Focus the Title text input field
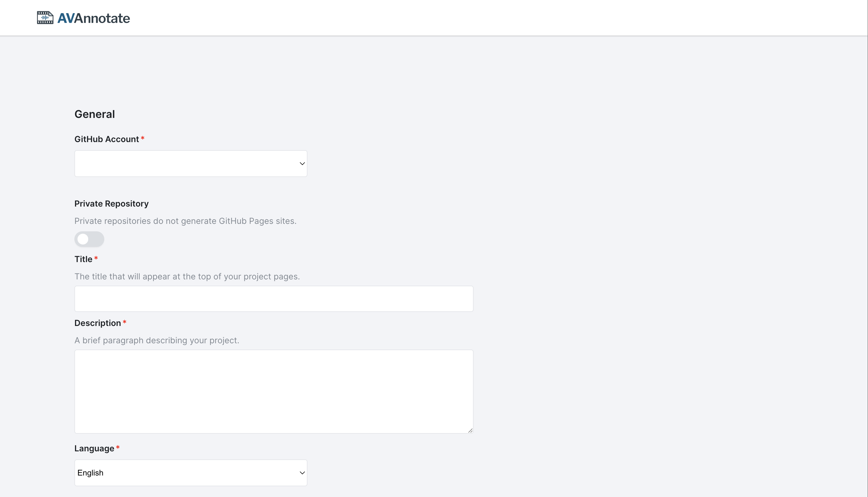Image resolution: width=868 pixels, height=497 pixels. 274,299
